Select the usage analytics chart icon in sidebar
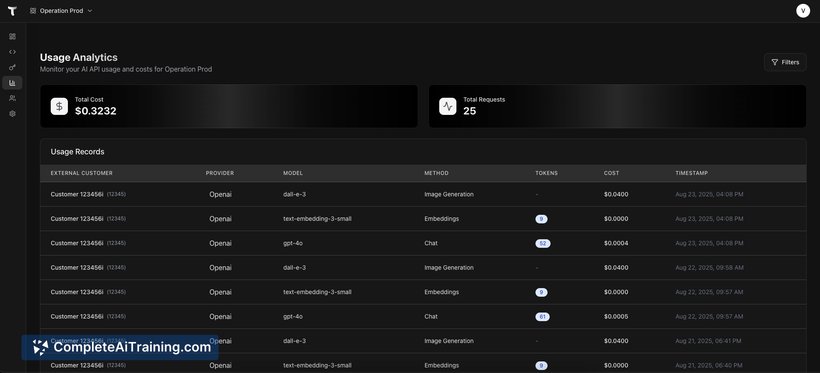Viewport: 820px width, 373px height. click(13, 83)
